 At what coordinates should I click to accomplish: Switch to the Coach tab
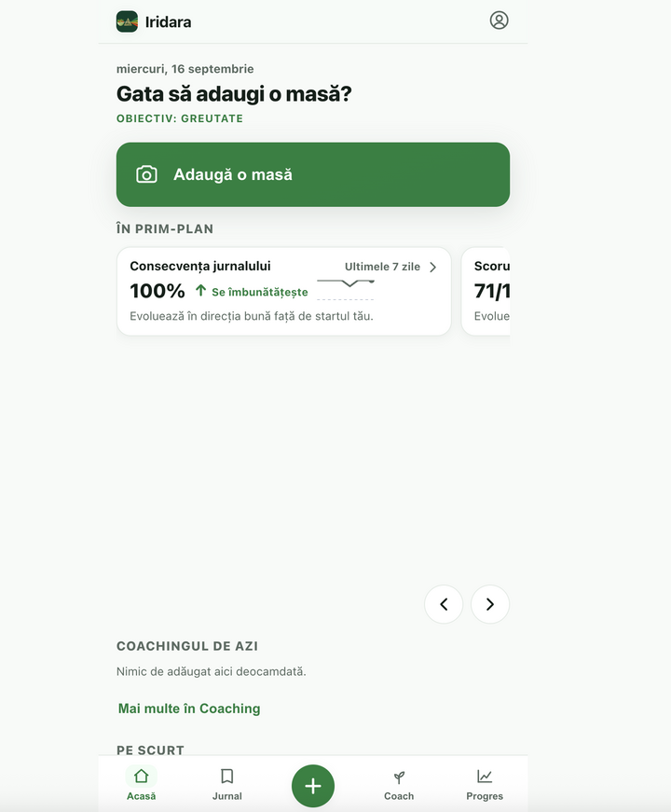[x=399, y=784]
